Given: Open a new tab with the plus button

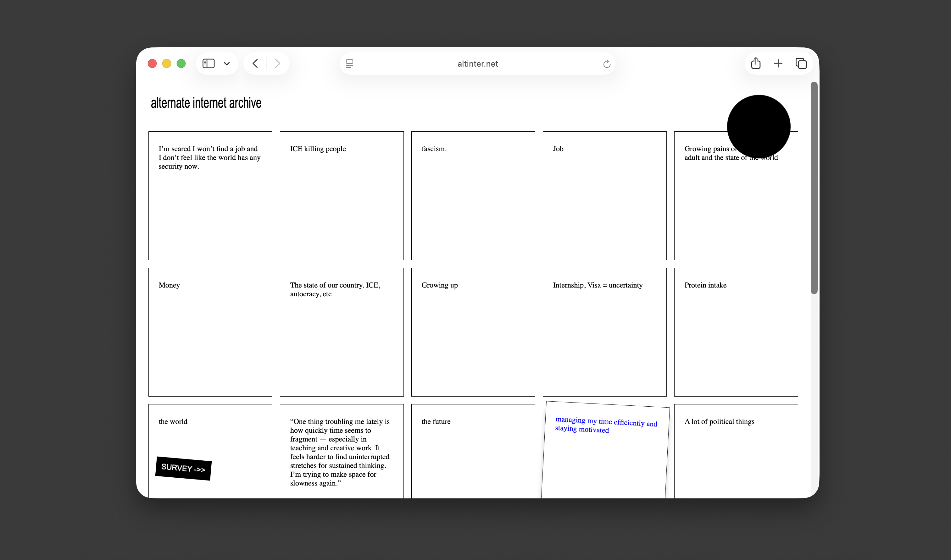Looking at the screenshot, I should (x=778, y=63).
